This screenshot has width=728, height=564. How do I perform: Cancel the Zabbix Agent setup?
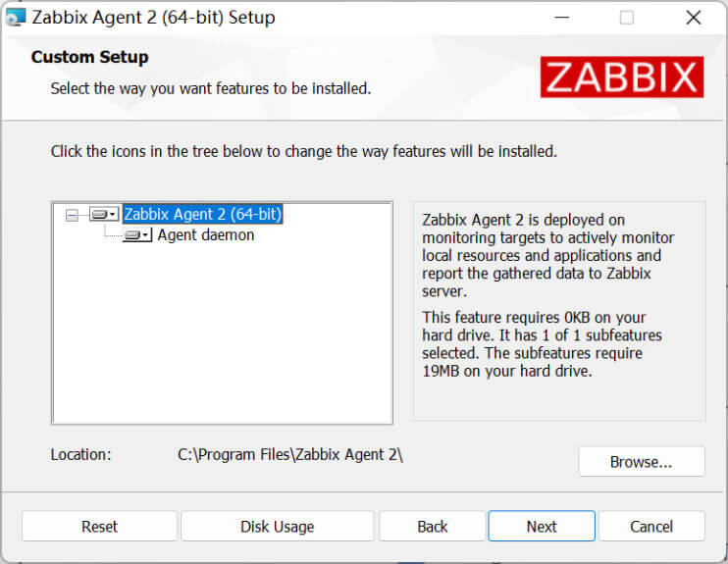pos(651,526)
